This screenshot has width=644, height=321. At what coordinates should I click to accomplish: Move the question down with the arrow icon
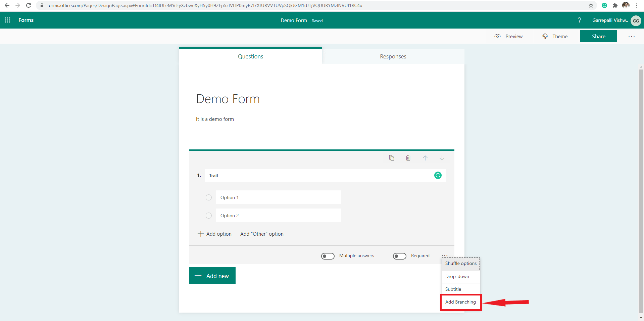(442, 158)
